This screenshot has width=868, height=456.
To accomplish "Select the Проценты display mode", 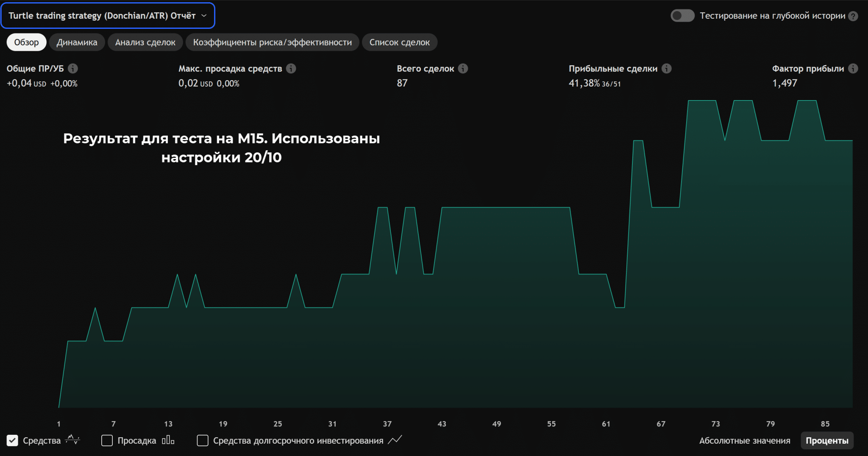I will coord(826,441).
